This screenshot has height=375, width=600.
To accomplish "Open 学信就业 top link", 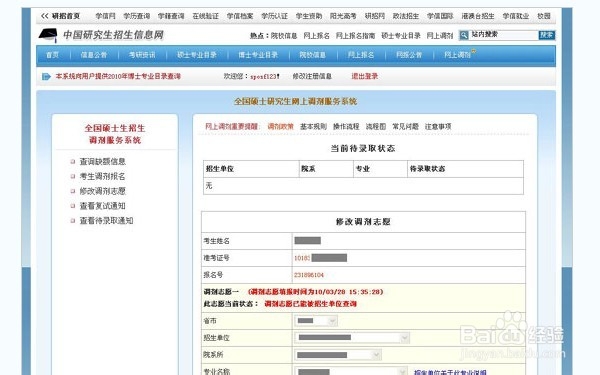I will 516,16.
